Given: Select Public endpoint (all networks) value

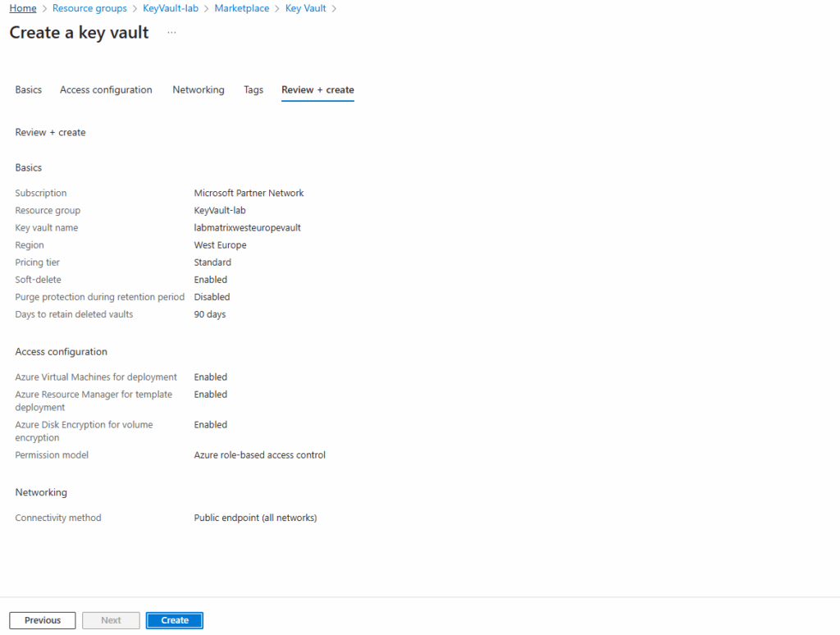Looking at the screenshot, I should (x=255, y=518).
